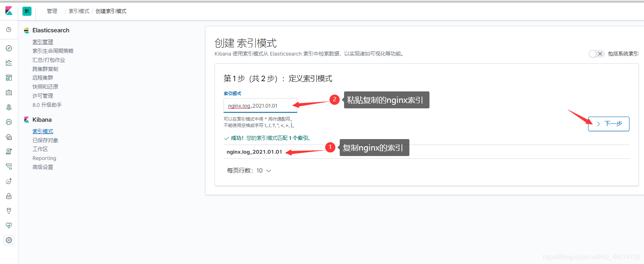Open the recently viewed clock icon

9,30
